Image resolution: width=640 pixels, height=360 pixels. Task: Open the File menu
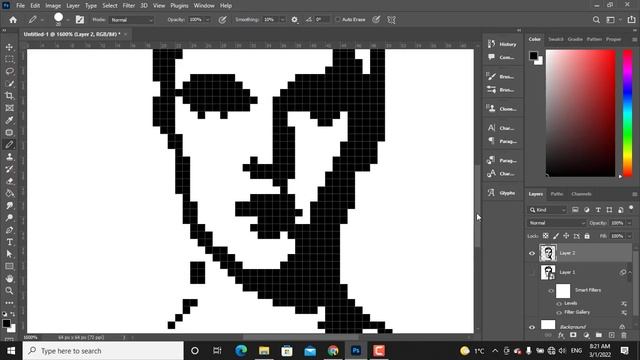tap(20, 6)
